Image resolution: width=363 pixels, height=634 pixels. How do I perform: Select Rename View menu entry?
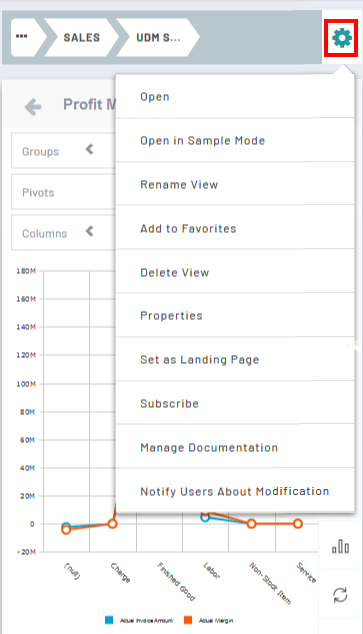235,184
